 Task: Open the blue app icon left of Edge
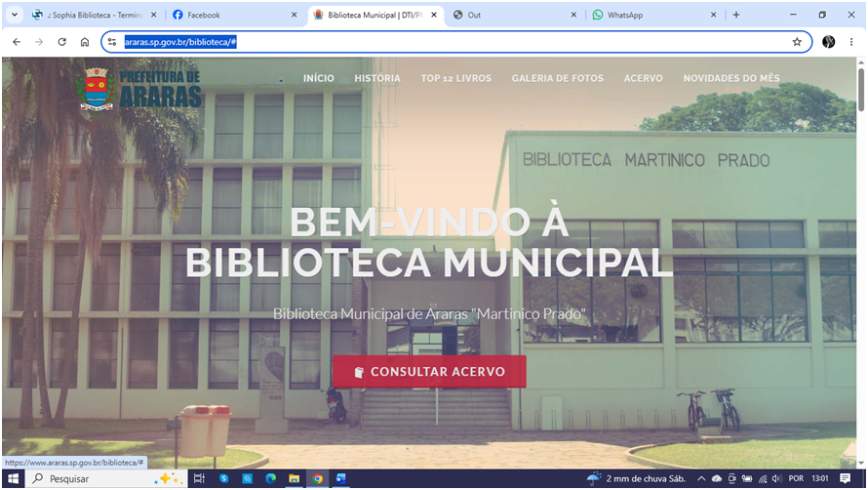tap(247, 478)
